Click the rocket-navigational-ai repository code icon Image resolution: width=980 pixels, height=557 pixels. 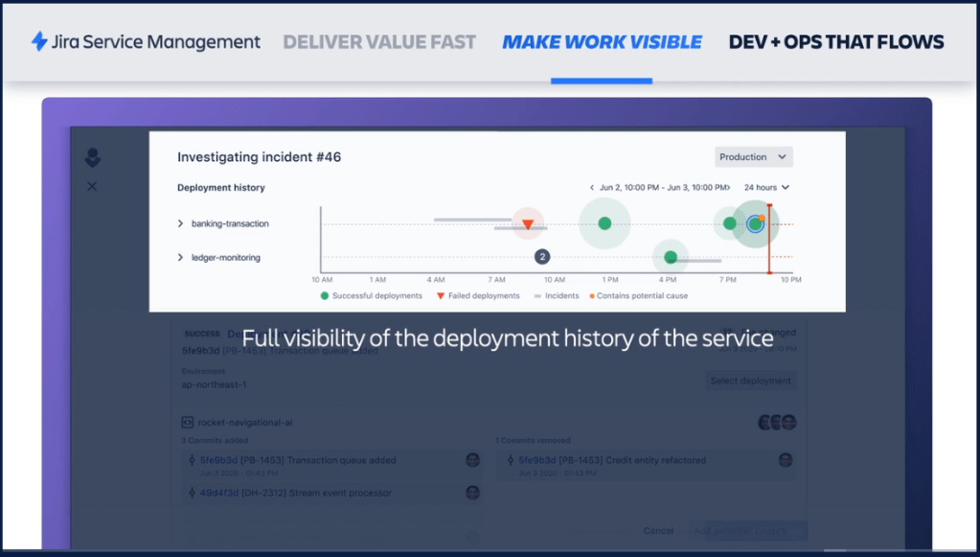[x=188, y=422]
